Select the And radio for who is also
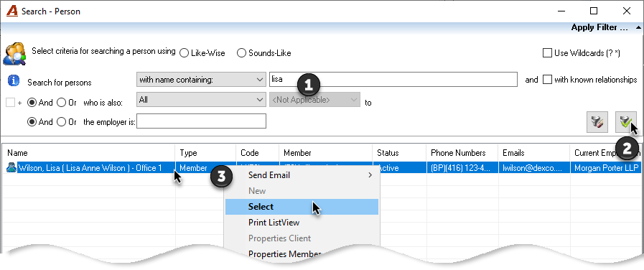The width and height of the screenshot is (644, 270). point(32,103)
